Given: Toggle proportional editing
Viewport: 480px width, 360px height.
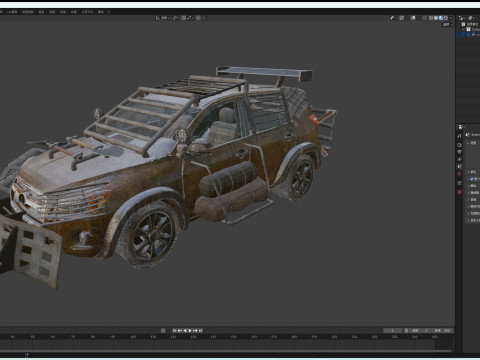Looking at the screenshot, I should (198, 18).
